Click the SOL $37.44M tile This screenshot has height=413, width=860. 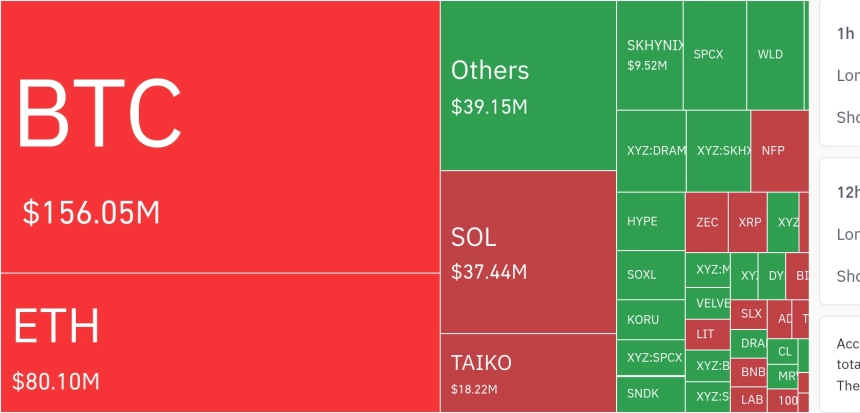click(x=528, y=252)
